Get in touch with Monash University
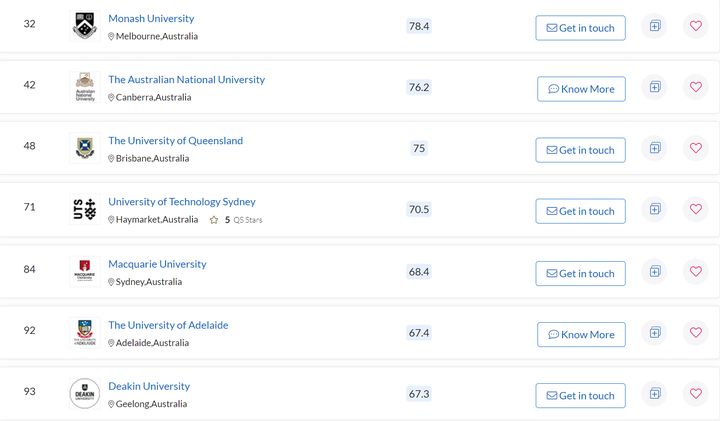This screenshot has width=720, height=421. pos(580,28)
